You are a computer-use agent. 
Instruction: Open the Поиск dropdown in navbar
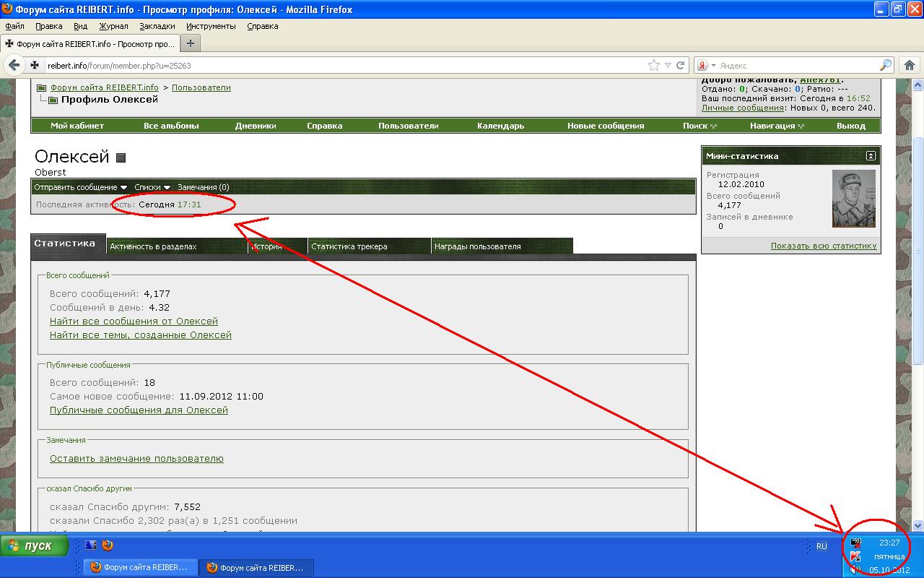[x=699, y=126]
